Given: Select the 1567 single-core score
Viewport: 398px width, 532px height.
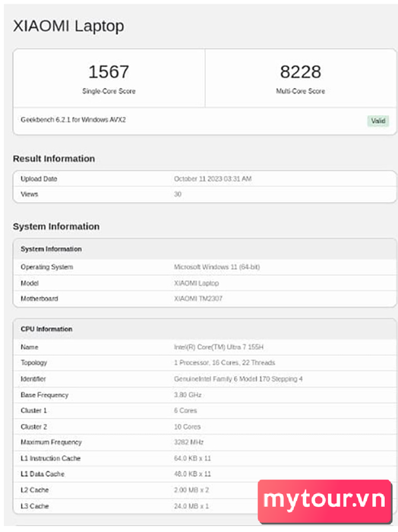Looking at the screenshot, I should [x=109, y=72].
